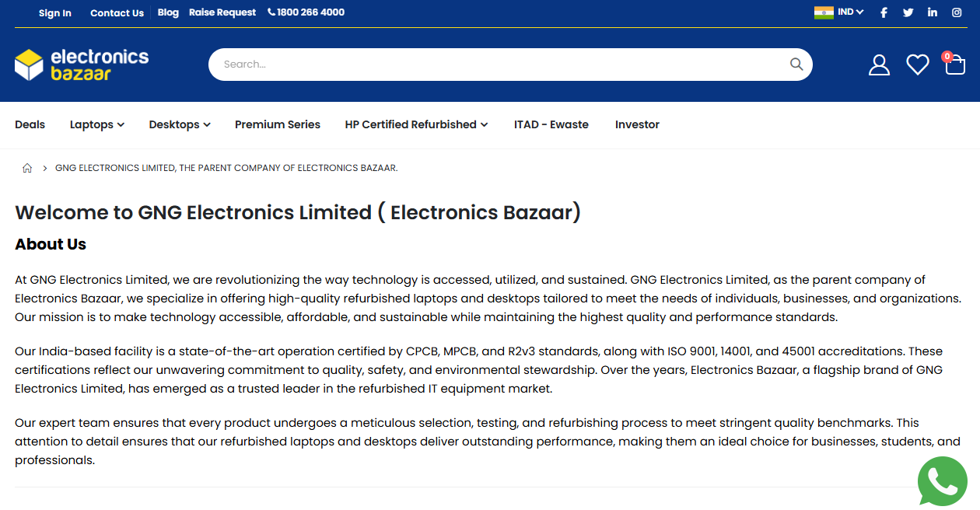
Task: Open the Facebook social icon
Action: 884,12
